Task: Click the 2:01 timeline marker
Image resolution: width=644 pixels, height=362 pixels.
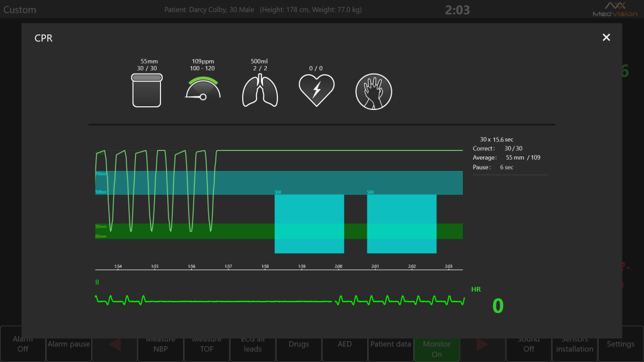Action: point(375,266)
